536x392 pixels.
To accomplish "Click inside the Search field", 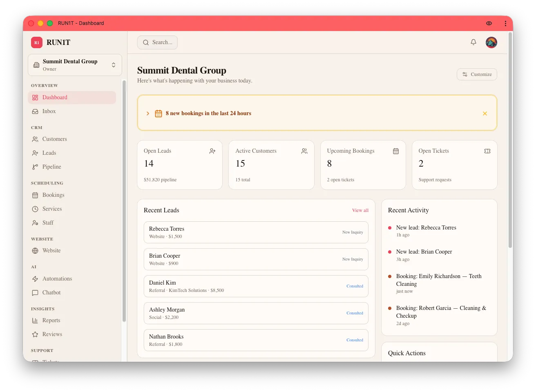I will tap(157, 42).
